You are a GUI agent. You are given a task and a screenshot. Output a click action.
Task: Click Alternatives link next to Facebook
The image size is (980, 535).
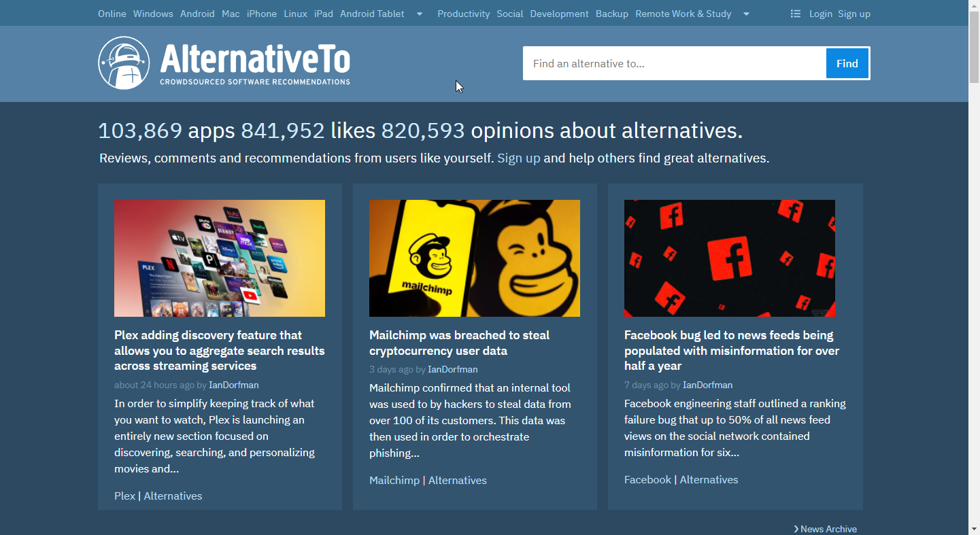[x=709, y=480]
